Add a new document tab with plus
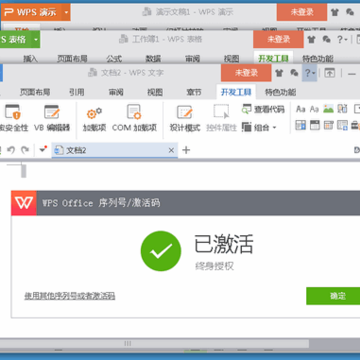 tap(186, 150)
